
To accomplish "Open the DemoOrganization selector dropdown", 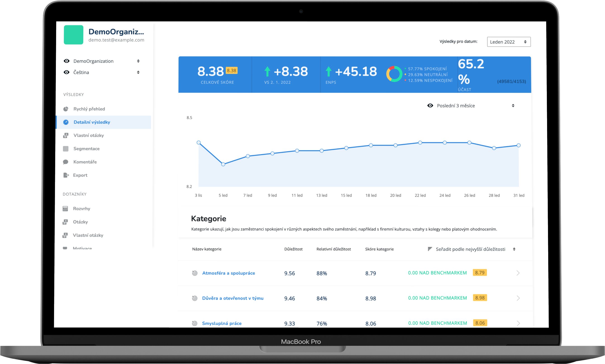I will [102, 61].
